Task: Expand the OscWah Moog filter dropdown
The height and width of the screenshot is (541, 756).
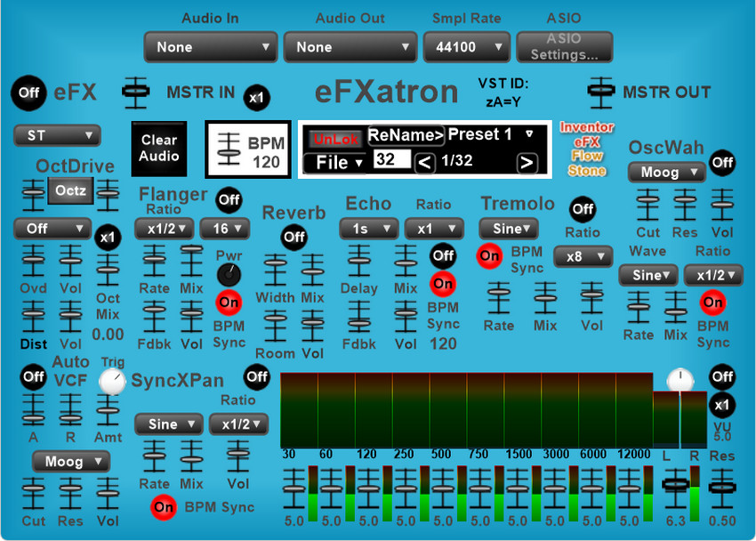Action: pos(666,172)
